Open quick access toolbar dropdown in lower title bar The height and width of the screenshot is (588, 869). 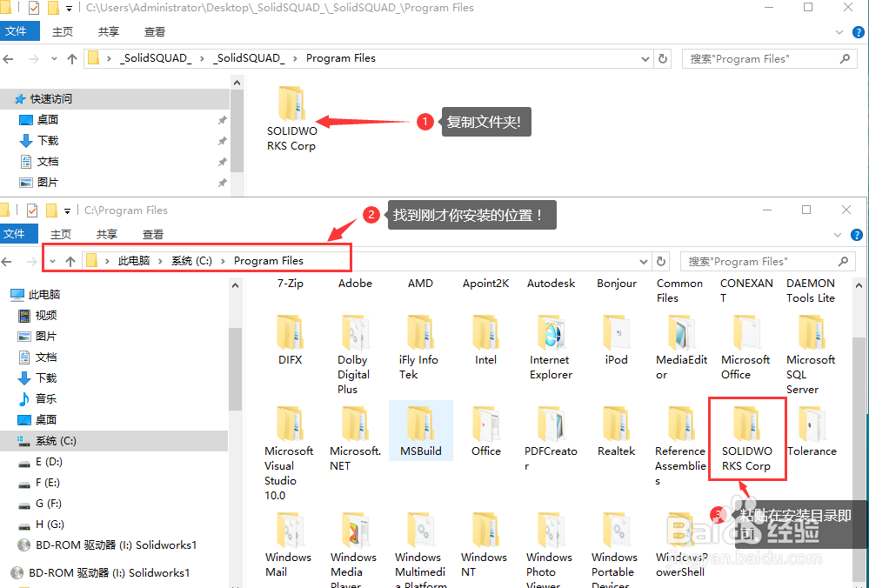(x=67, y=210)
